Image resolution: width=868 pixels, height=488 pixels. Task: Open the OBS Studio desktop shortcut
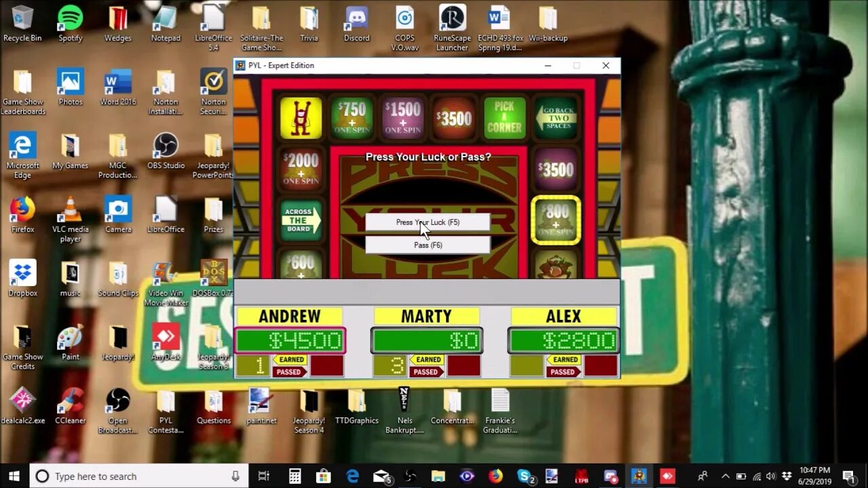pyautogui.click(x=165, y=151)
